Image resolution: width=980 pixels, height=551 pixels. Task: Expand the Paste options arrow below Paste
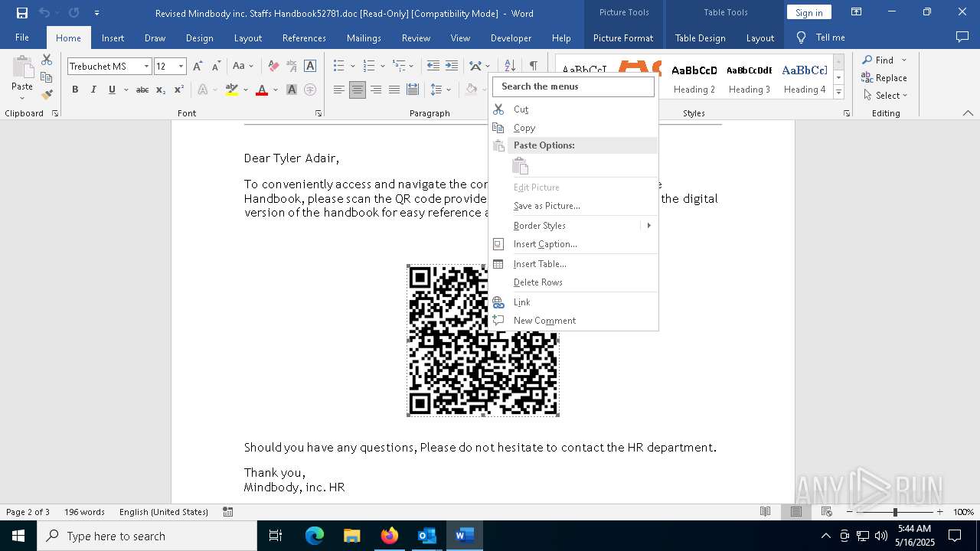click(22, 98)
